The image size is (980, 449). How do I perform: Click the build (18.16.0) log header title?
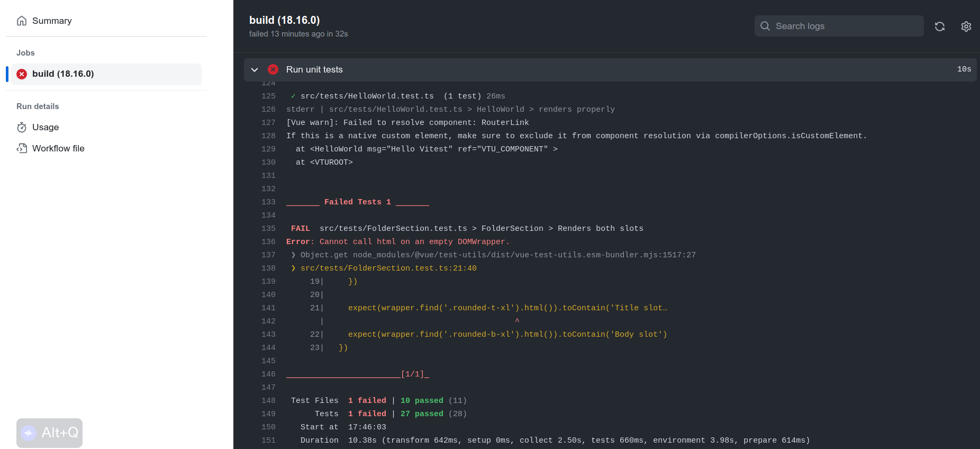tap(285, 20)
